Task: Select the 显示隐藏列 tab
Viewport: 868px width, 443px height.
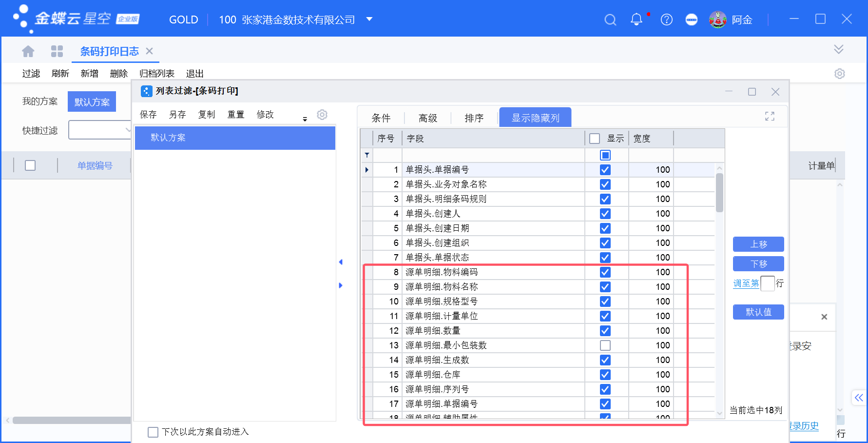Action: tap(535, 118)
